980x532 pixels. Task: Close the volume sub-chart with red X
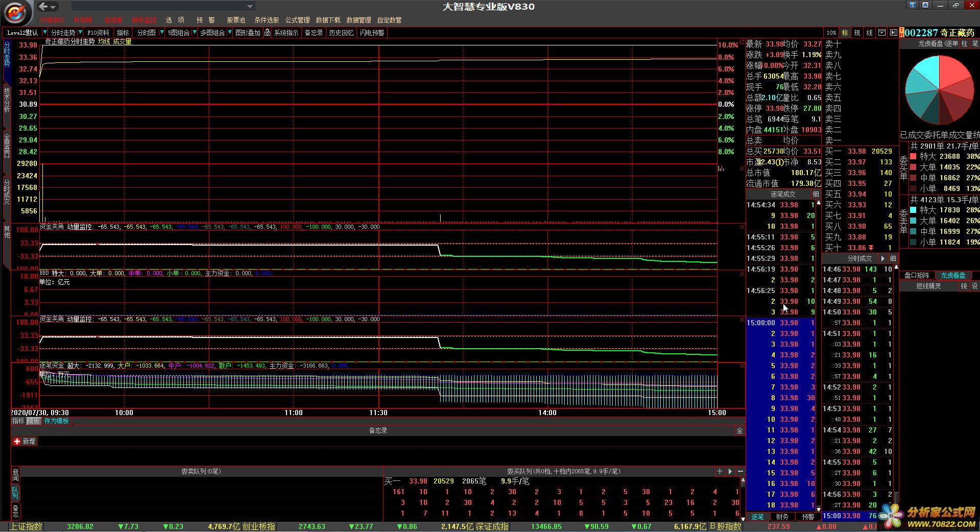tap(742, 168)
